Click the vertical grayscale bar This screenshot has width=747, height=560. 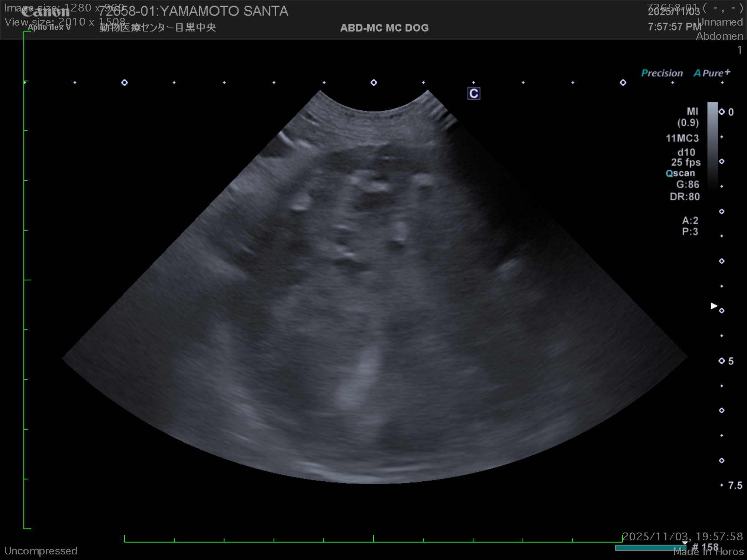pyautogui.click(x=712, y=145)
